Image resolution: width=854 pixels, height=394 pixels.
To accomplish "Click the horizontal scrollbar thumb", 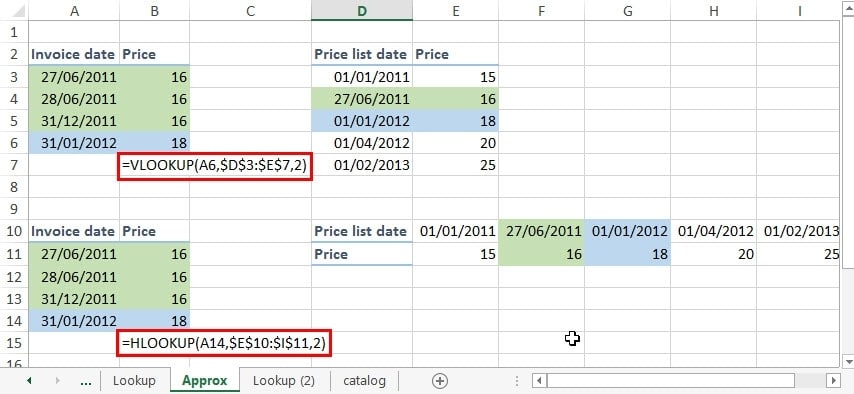I will pyautogui.click(x=670, y=380).
